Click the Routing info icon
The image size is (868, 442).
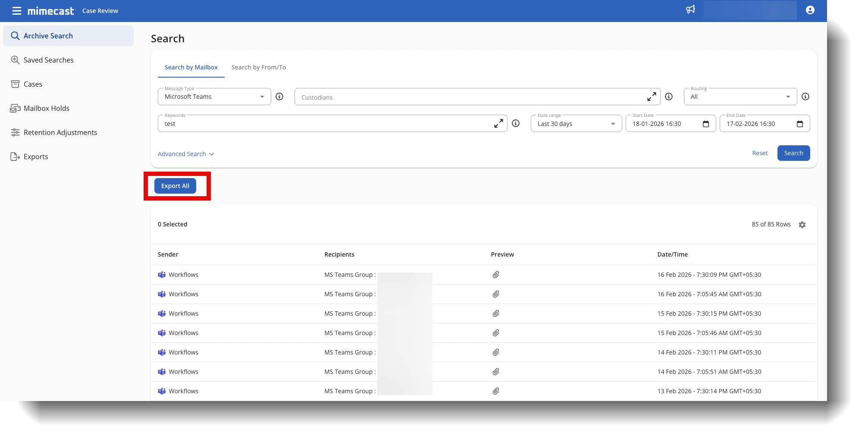[805, 97]
